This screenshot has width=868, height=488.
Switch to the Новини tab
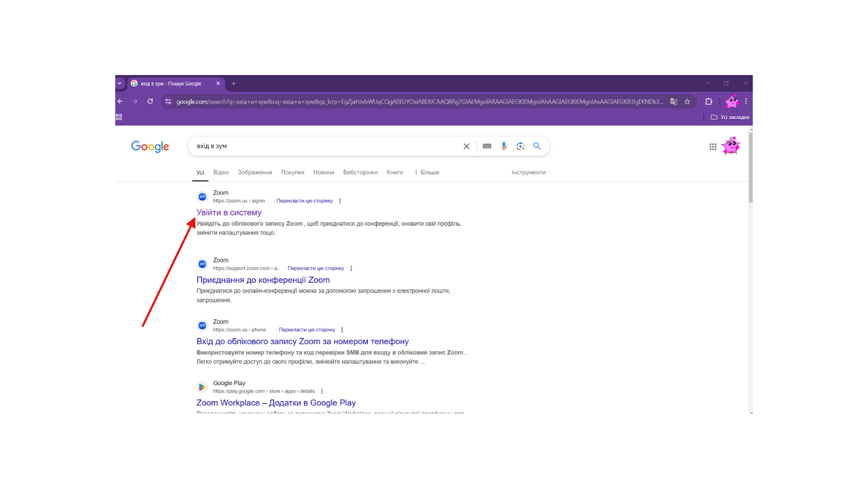[x=323, y=172]
